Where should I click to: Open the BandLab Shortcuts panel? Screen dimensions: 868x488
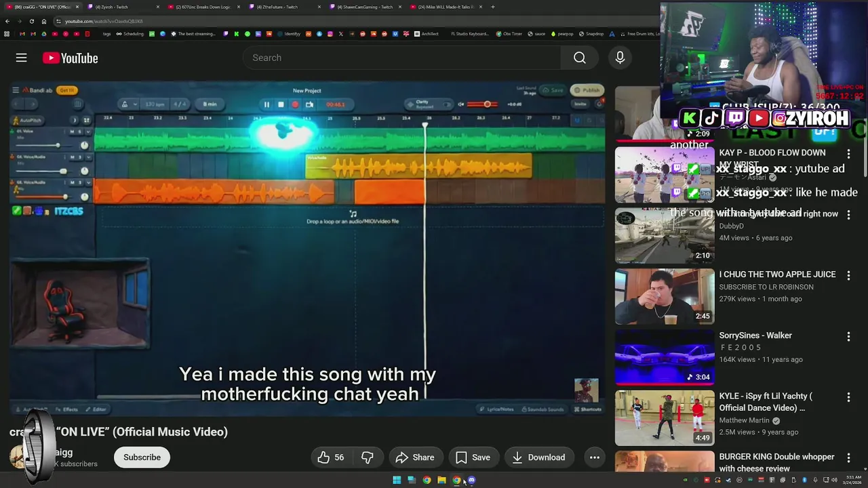coord(587,409)
